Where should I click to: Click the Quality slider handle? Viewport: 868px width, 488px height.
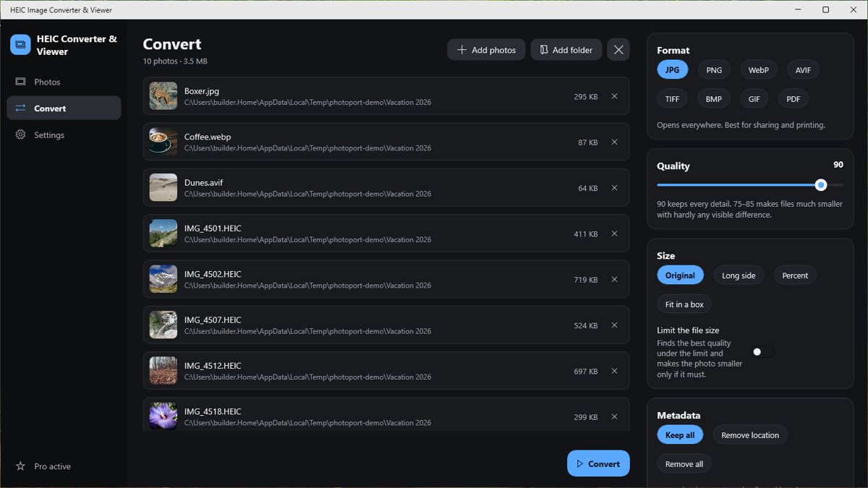coord(821,185)
